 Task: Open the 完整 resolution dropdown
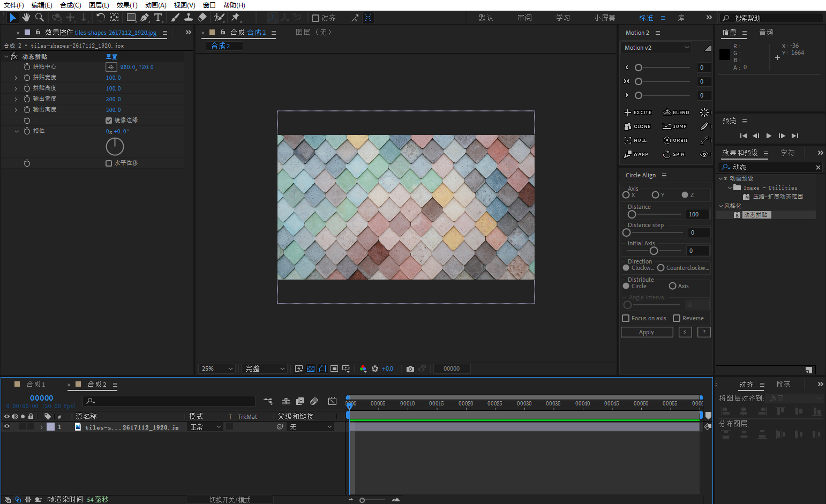click(265, 368)
